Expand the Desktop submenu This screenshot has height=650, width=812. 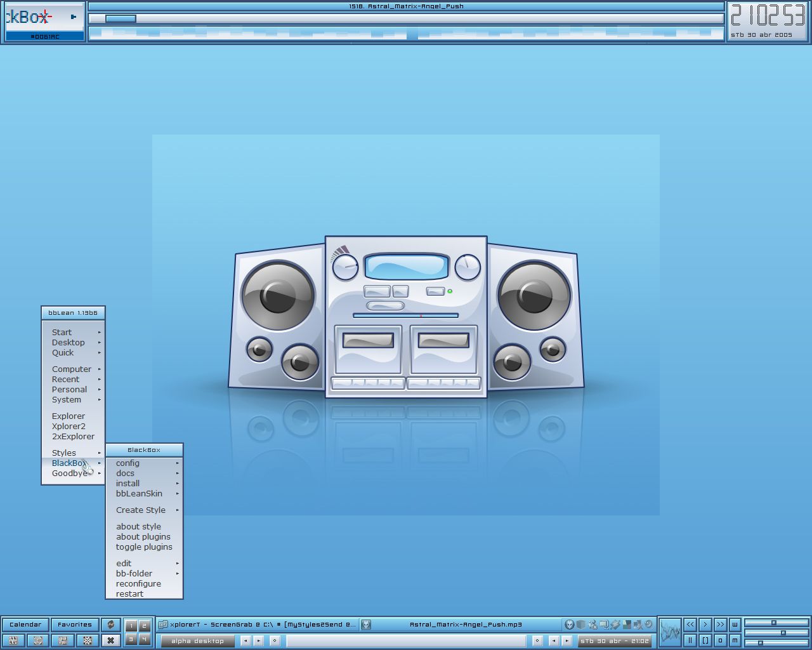73,342
